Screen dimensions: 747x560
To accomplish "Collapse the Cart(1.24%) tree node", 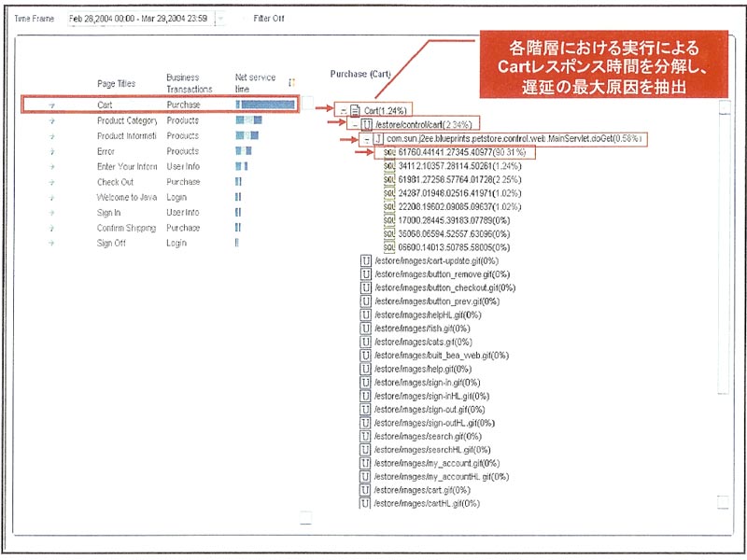I will 344,110.
